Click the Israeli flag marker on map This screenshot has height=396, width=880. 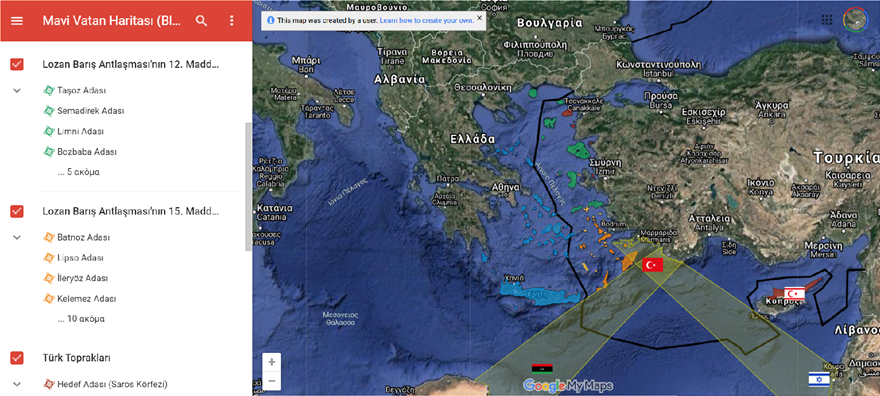click(819, 379)
